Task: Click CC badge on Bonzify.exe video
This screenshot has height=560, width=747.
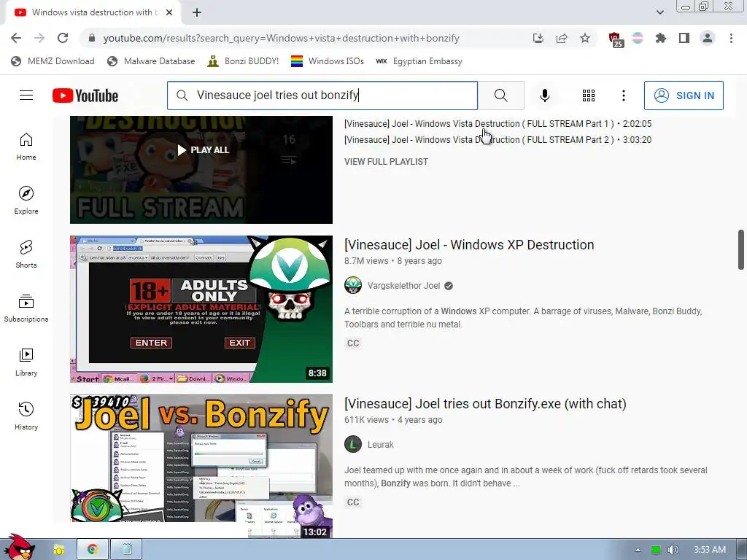Action: [x=353, y=502]
